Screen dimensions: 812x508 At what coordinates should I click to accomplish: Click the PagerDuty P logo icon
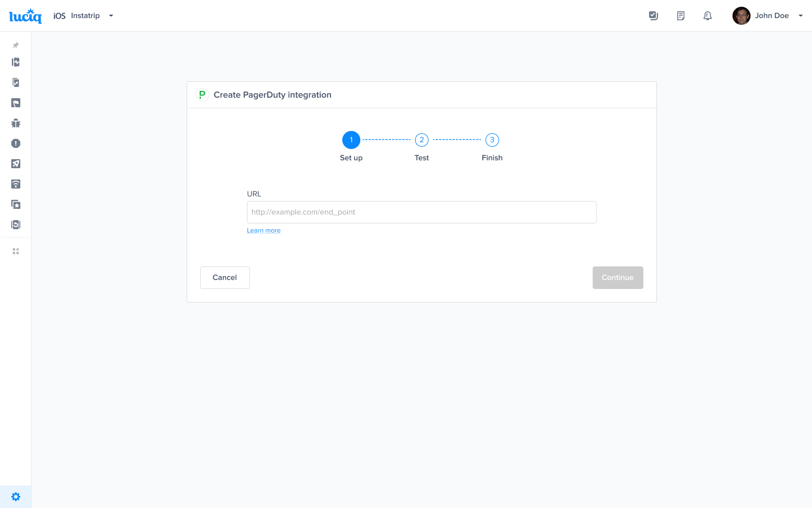202,95
